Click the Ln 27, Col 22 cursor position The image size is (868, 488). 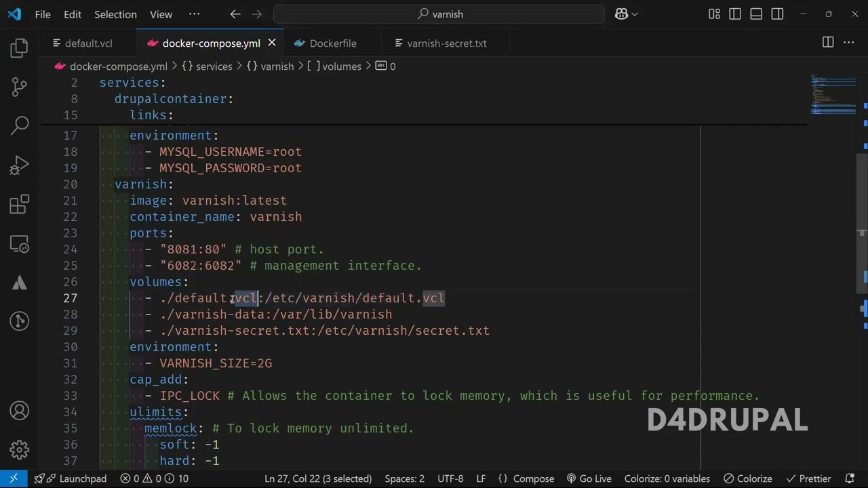318,479
